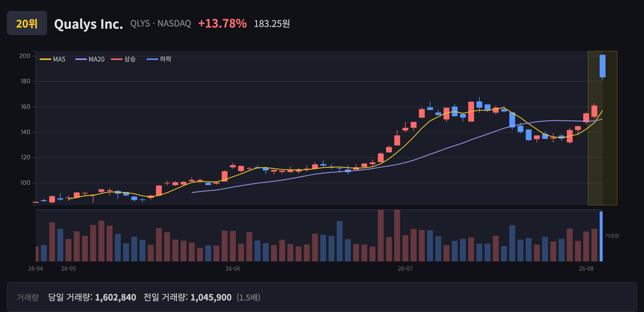The width and height of the screenshot is (644, 312).
Task: Select the Qualys Inc. company name
Action: click(x=89, y=24)
